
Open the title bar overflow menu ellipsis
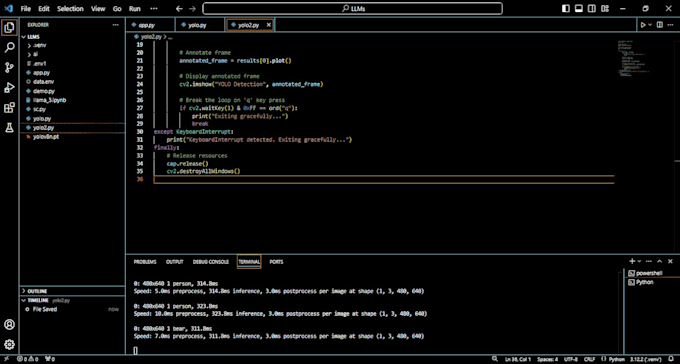click(x=154, y=9)
